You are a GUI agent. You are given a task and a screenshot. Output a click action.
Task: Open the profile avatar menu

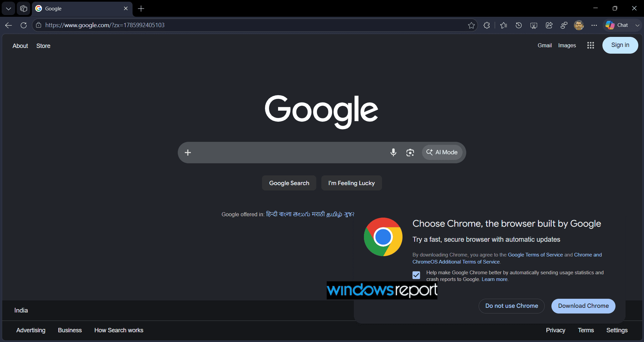(579, 25)
